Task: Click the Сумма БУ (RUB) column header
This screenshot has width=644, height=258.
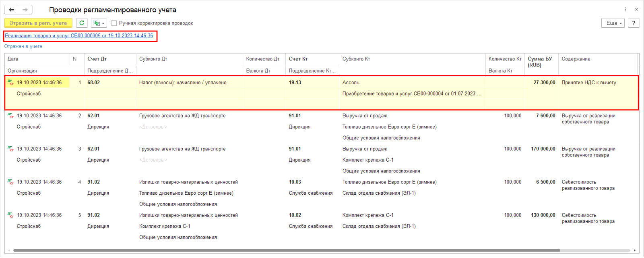Action: tap(540, 62)
